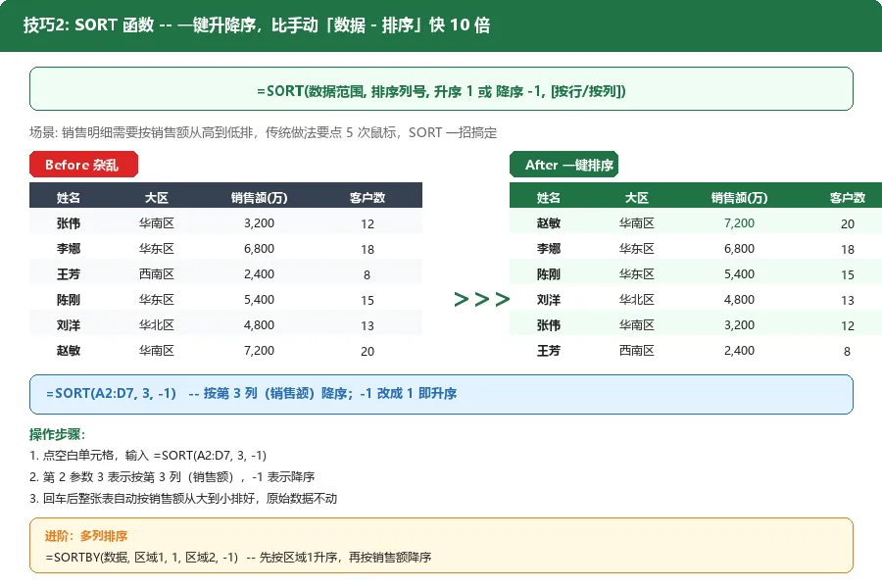Click 西南区 in the Before table
882x588 pixels.
click(x=157, y=274)
